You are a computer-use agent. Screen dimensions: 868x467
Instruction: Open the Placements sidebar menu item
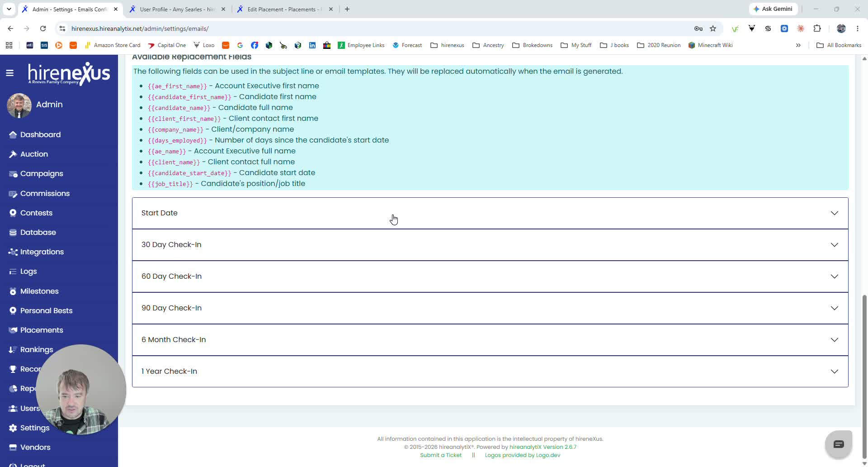pyautogui.click(x=42, y=330)
